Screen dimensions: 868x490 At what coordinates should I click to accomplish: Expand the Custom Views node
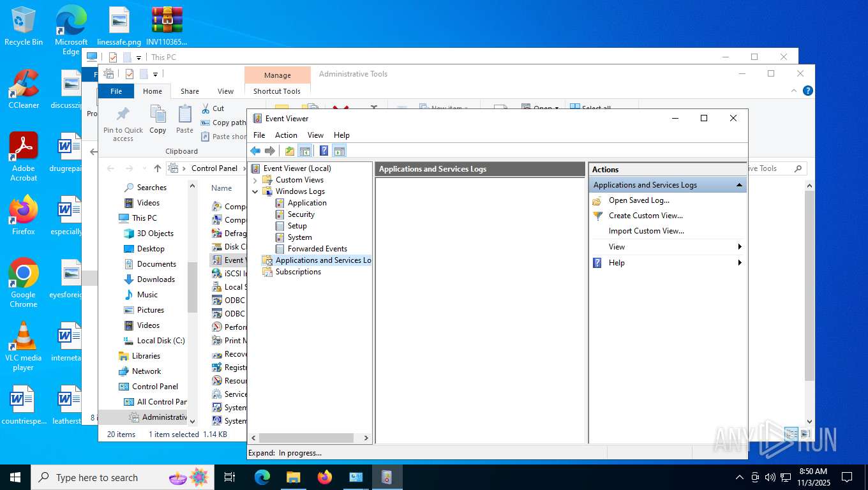pyautogui.click(x=255, y=180)
